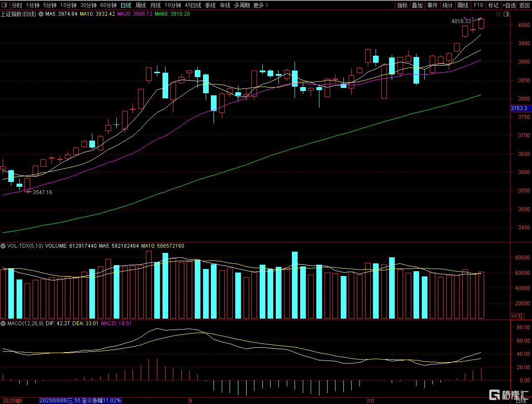Expand the VOL-TDX indicator dropdown arrow
The height and width of the screenshot is (404, 532).
pos(4,246)
